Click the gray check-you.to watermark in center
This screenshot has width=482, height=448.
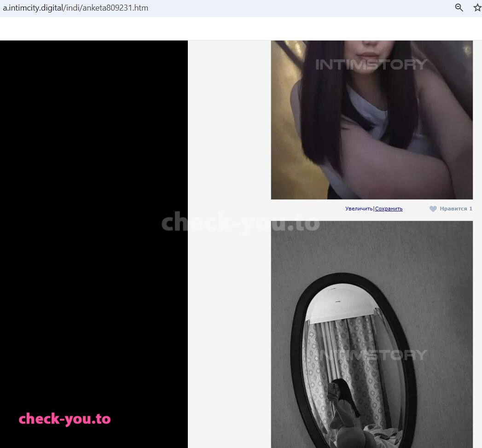point(240,222)
